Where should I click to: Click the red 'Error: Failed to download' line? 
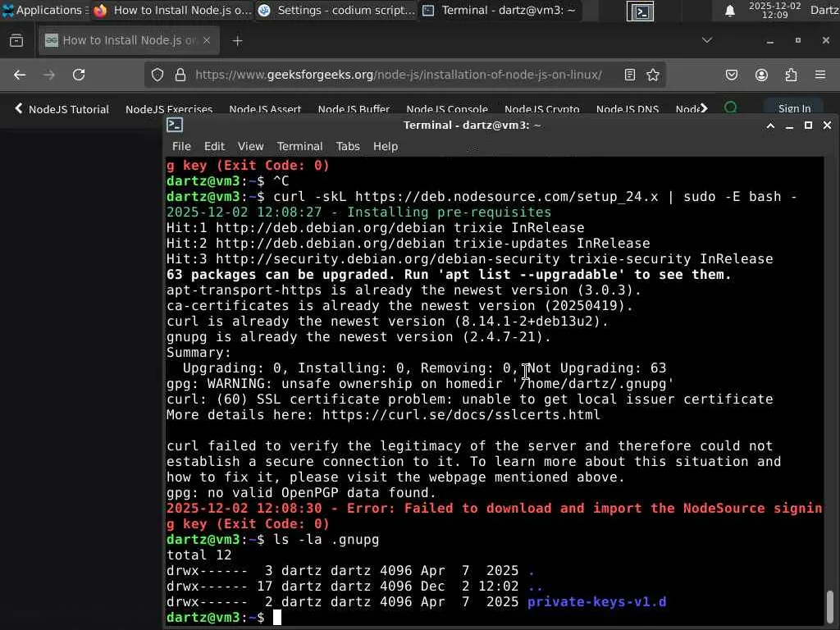[494, 509]
